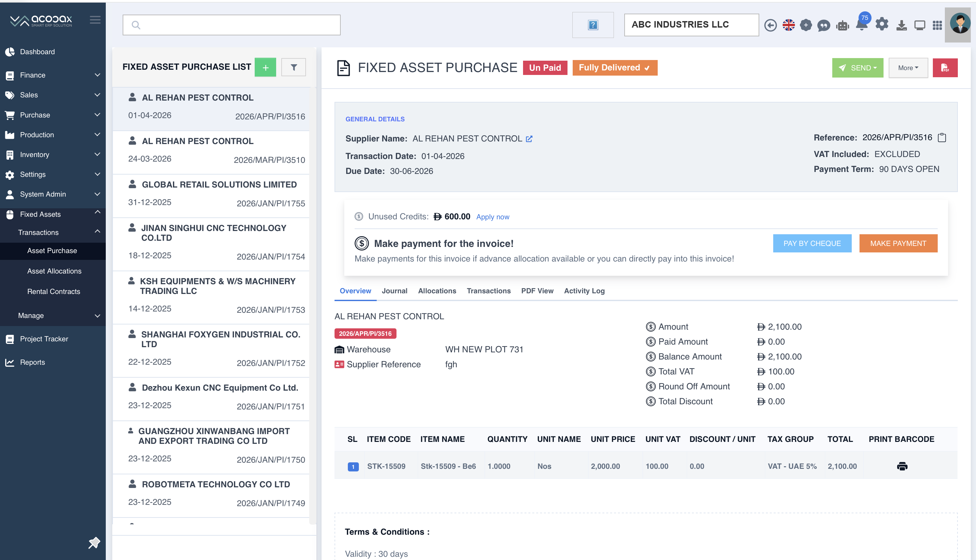The height and width of the screenshot is (560, 976).
Task: Expand the Finance menu
Action: pyautogui.click(x=53, y=75)
